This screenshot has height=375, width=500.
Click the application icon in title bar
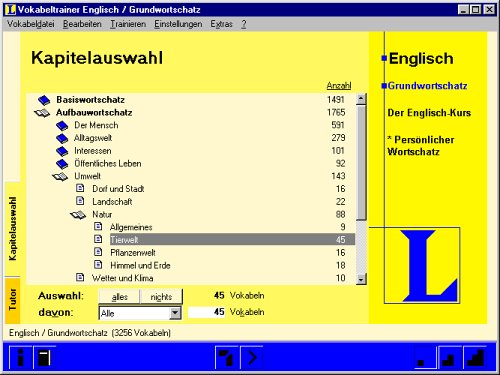pos(10,9)
